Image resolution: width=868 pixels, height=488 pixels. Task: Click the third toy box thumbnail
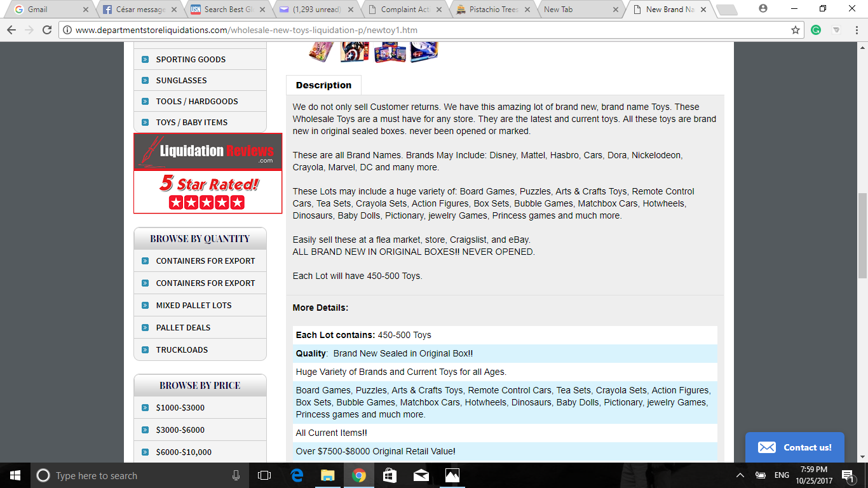coord(390,51)
